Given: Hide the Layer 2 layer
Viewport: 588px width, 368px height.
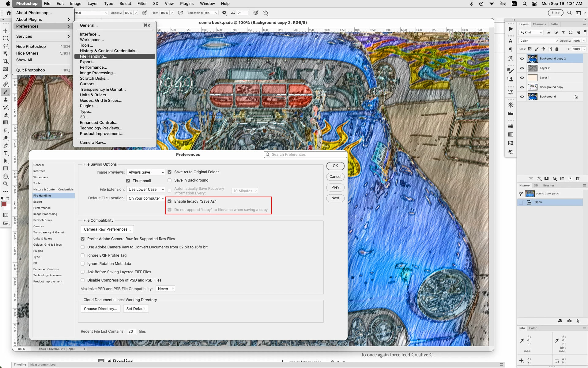Looking at the screenshot, I should pyautogui.click(x=522, y=68).
